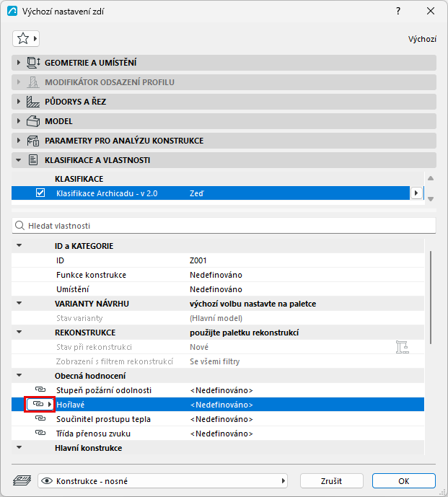Expand the GEOMETRIE A UMÍSTĚNÍ panel
This screenshot has width=448, height=497.
[x=18, y=63]
